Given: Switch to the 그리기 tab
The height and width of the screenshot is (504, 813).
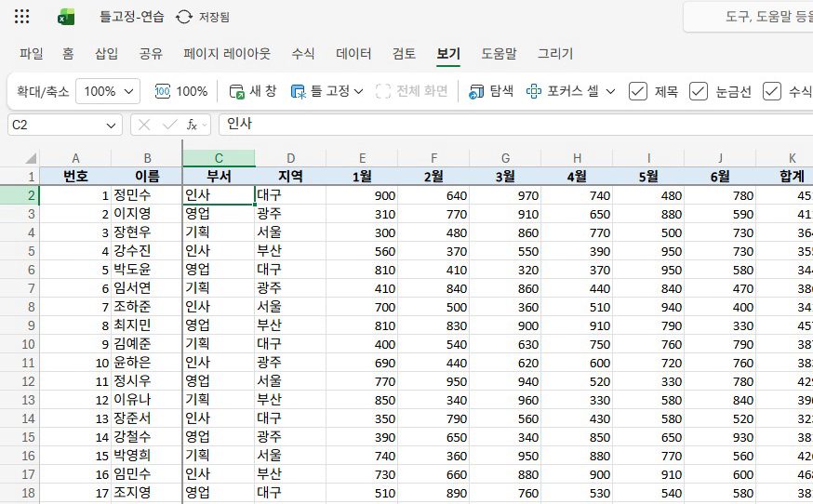Looking at the screenshot, I should [x=555, y=53].
